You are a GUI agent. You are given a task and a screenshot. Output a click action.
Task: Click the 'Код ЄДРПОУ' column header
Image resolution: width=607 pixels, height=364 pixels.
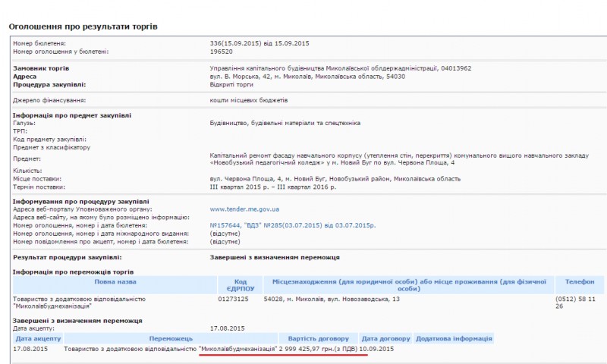240,285
